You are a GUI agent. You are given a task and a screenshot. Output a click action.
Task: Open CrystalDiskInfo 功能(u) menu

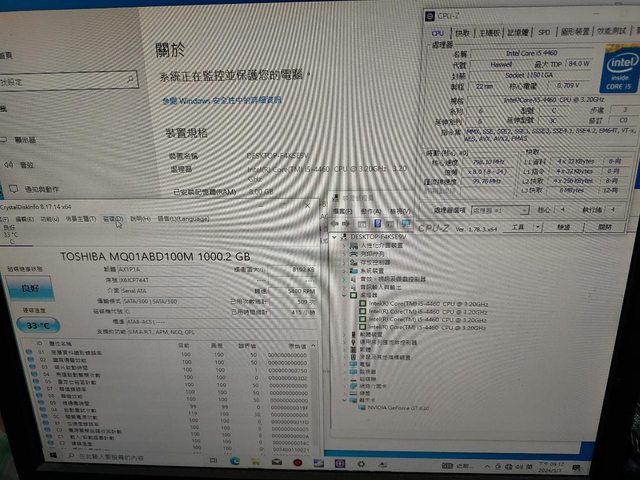[x=50, y=219]
